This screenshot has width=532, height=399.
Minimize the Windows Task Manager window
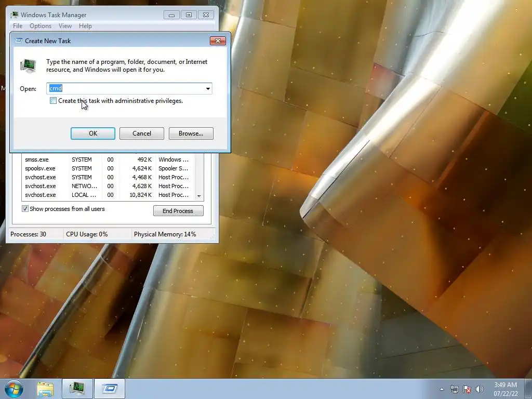(171, 15)
